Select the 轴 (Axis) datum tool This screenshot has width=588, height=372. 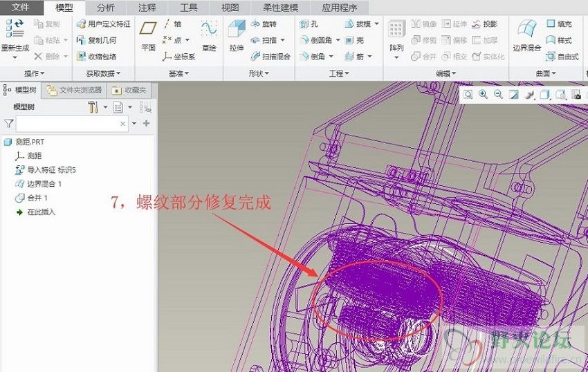[x=172, y=24]
